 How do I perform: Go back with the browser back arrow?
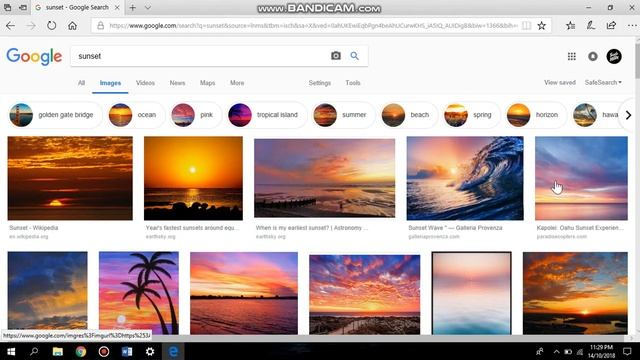pos(10,26)
